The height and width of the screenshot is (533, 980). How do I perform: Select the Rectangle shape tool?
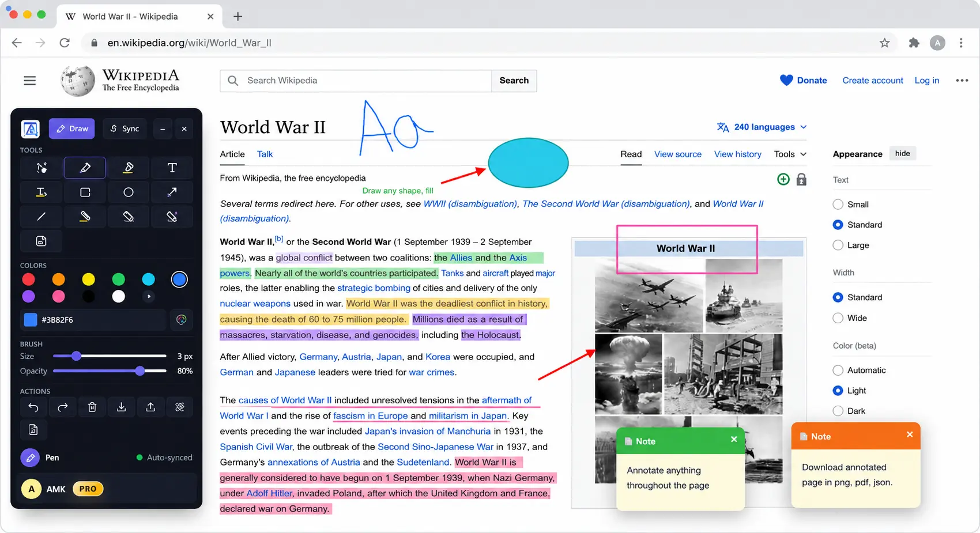coord(85,192)
